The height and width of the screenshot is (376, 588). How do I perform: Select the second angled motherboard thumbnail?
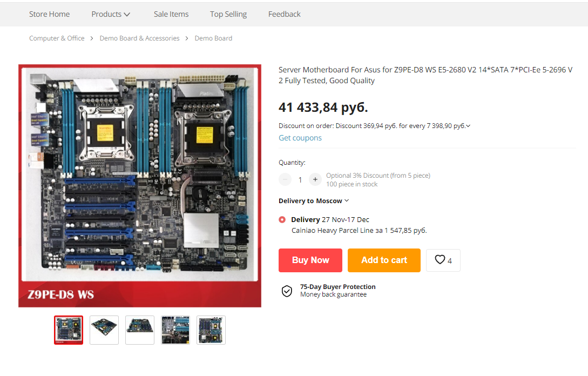click(x=104, y=330)
